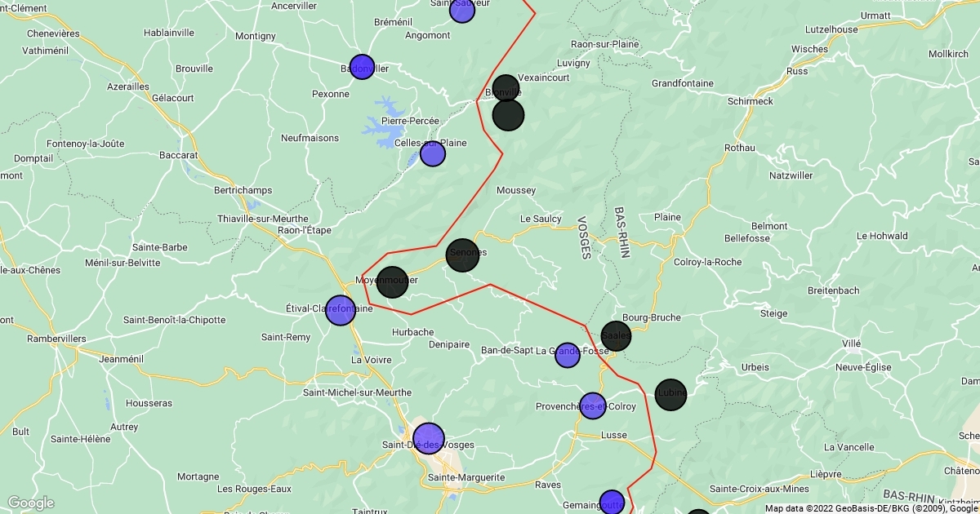The height and width of the screenshot is (514, 980).
Task: Click the Colroy-la-Roche label
Action: tap(708, 262)
